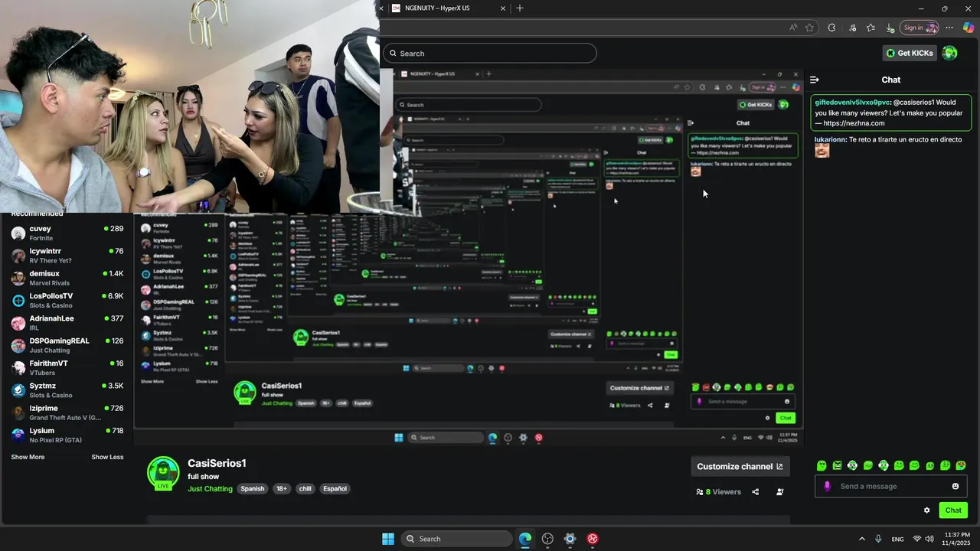Open the Copilot icon in browser toolbar
The width and height of the screenshot is (980, 551).
[969, 28]
